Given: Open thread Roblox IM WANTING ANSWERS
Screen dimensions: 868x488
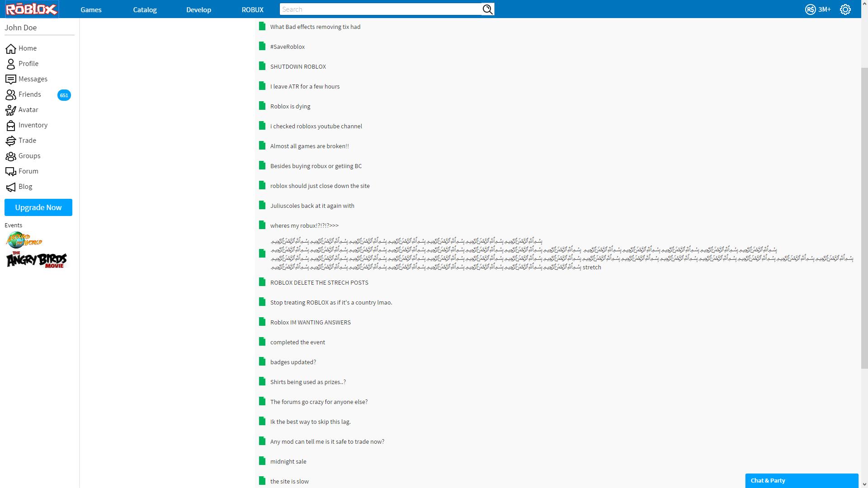Looking at the screenshot, I should click(311, 323).
